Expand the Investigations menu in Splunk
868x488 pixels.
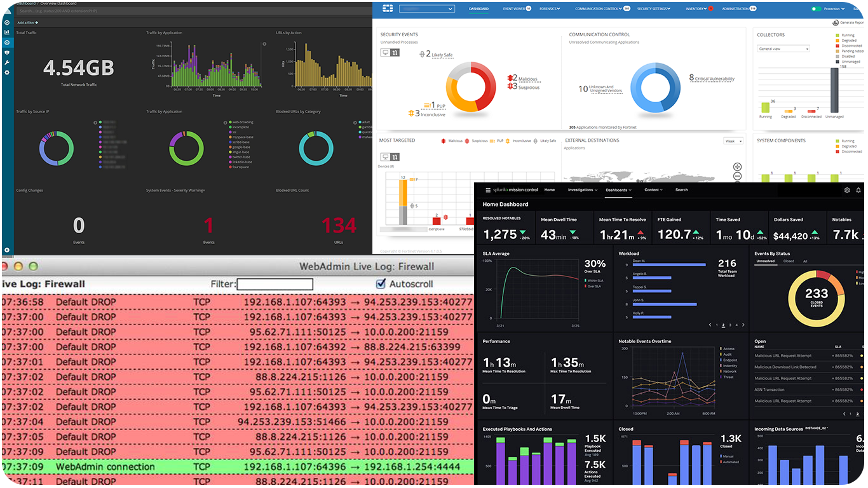click(581, 190)
